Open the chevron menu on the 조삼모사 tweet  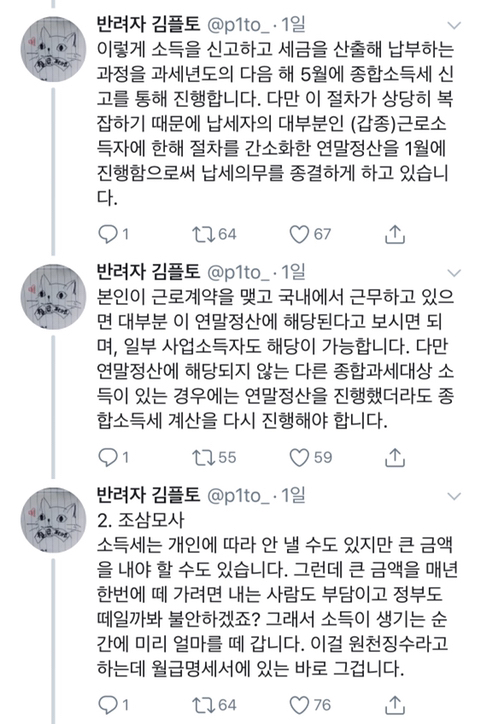tap(454, 496)
